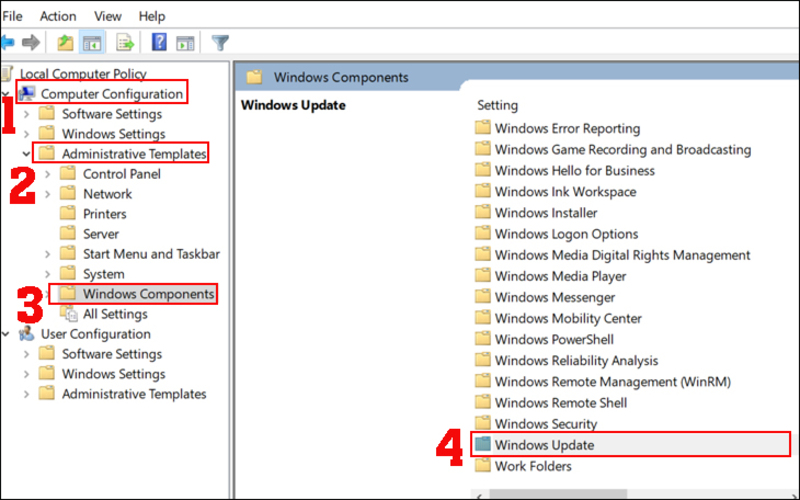The height and width of the screenshot is (500, 800).
Task: Select the Windows Mobility Center entry
Action: point(568,318)
